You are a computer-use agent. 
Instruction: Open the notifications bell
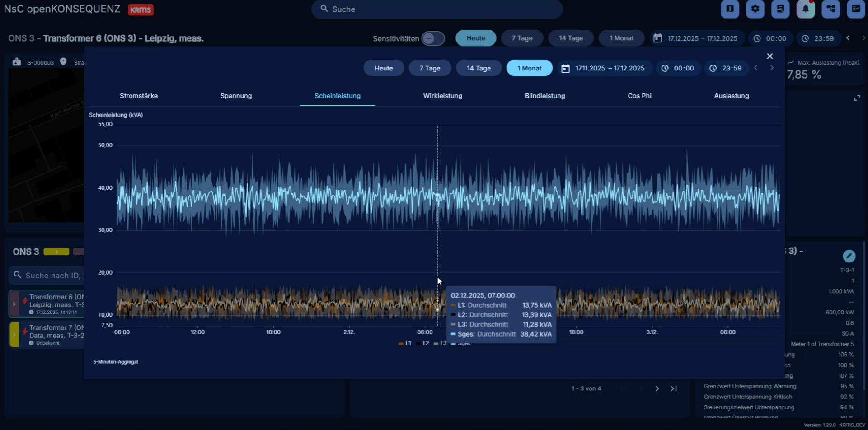805,9
